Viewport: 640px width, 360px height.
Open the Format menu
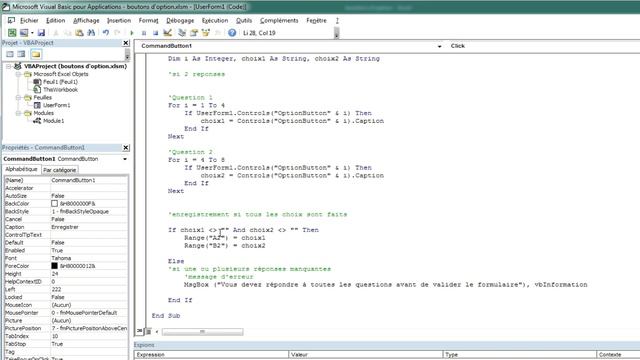(x=148, y=20)
